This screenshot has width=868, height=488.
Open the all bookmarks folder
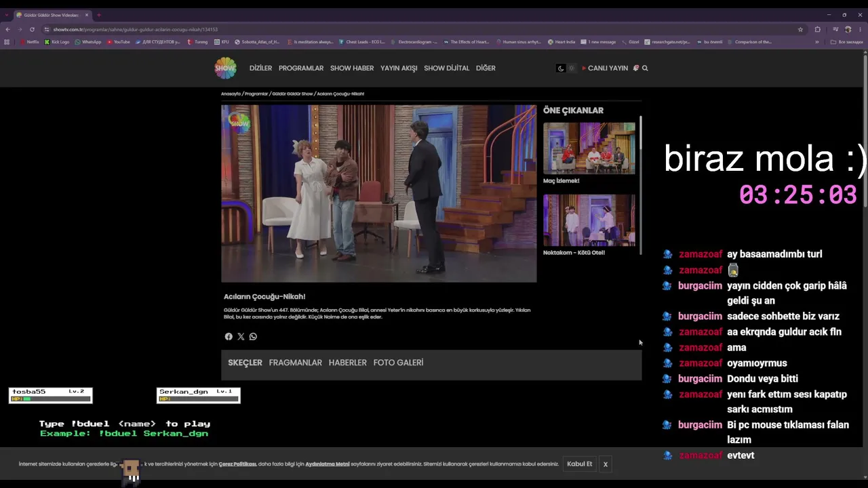click(x=847, y=42)
